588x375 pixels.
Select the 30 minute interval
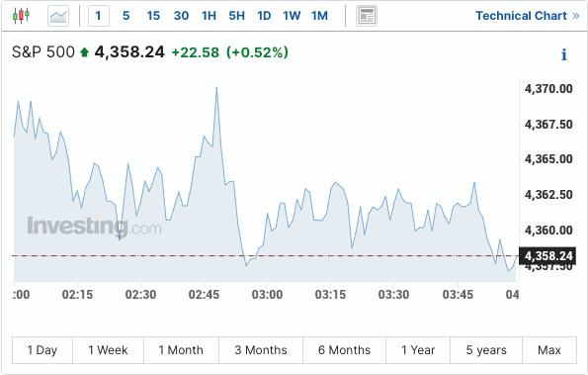[x=181, y=16]
